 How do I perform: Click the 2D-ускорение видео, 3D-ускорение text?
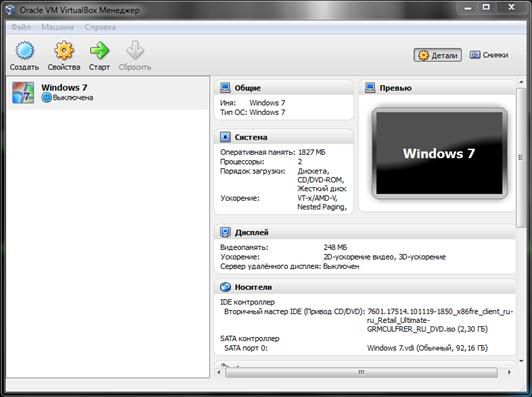[384, 257]
